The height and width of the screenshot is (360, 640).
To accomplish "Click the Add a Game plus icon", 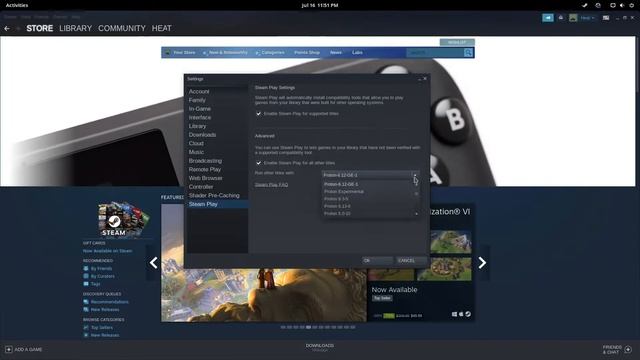I will tap(9, 349).
